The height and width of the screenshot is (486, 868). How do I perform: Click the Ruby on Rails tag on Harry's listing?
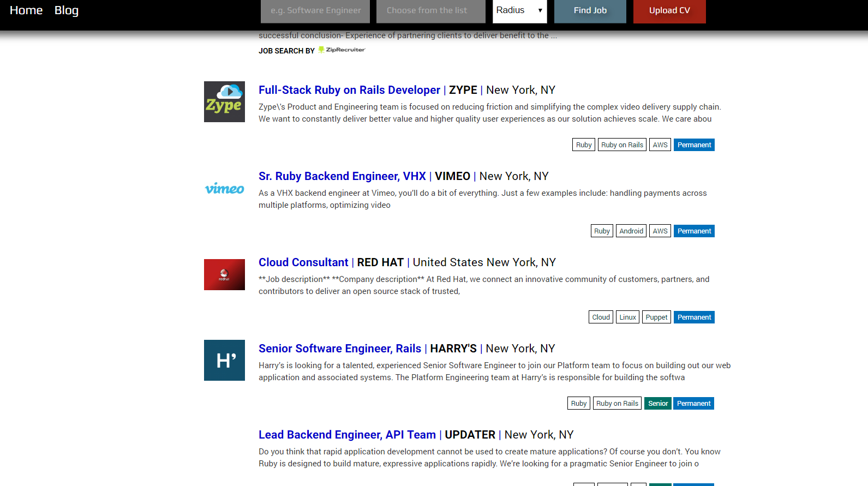617,403
